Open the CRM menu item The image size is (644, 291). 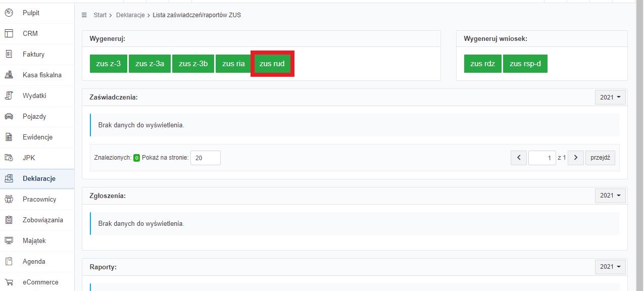[x=37, y=33]
